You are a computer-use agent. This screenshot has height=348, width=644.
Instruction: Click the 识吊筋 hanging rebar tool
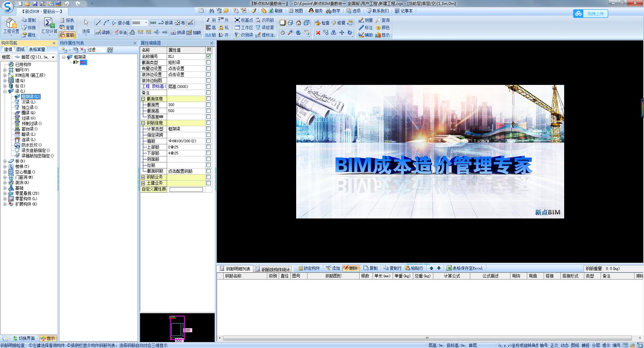pos(265,20)
